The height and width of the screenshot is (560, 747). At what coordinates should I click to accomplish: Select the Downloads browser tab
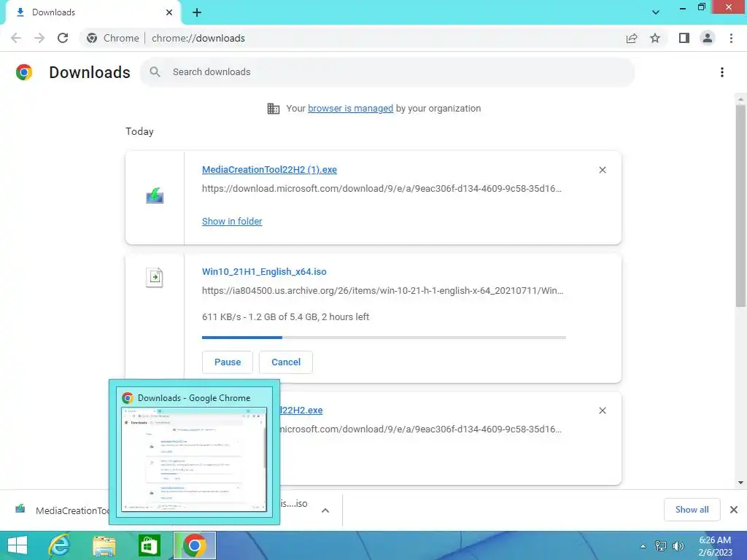tap(93, 12)
